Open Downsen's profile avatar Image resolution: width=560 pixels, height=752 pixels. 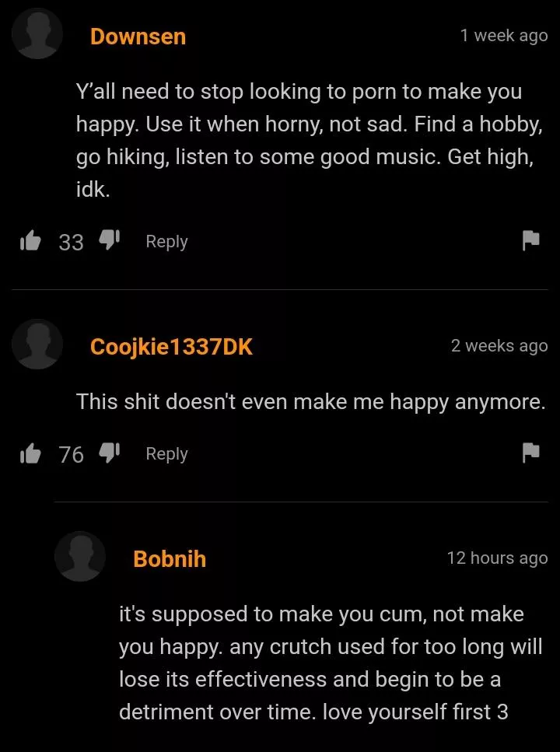(x=37, y=34)
